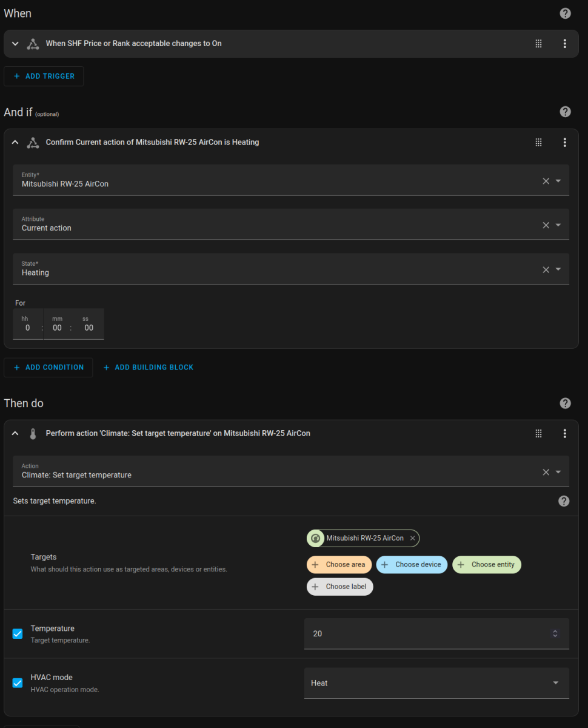Clear the State Heating value
This screenshot has width=588, height=728.
(x=546, y=269)
